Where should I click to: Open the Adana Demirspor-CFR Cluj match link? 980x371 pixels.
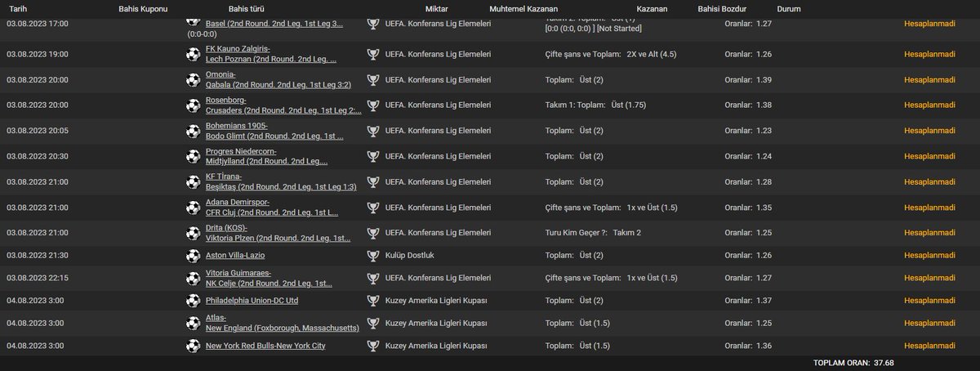[x=272, y=207]
